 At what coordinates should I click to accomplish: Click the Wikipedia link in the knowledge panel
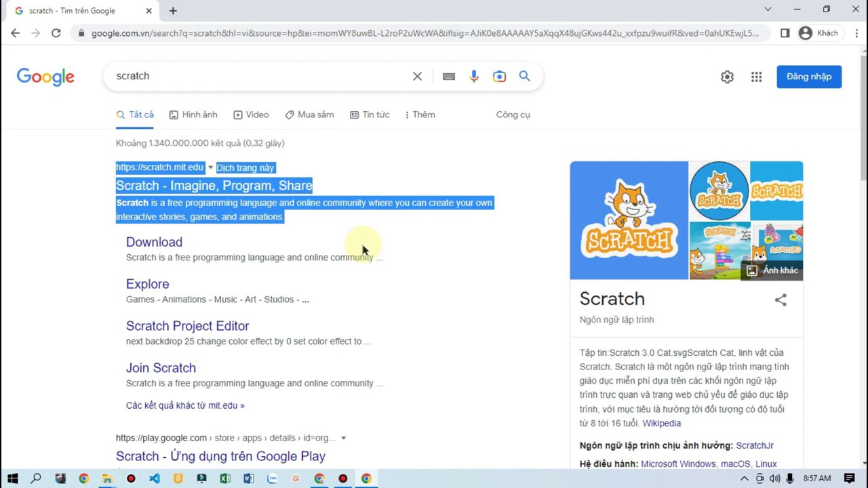coord(661,423)
